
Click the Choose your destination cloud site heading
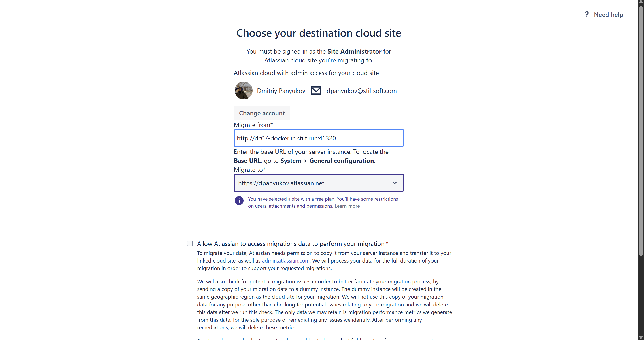(x=319, y=33)
